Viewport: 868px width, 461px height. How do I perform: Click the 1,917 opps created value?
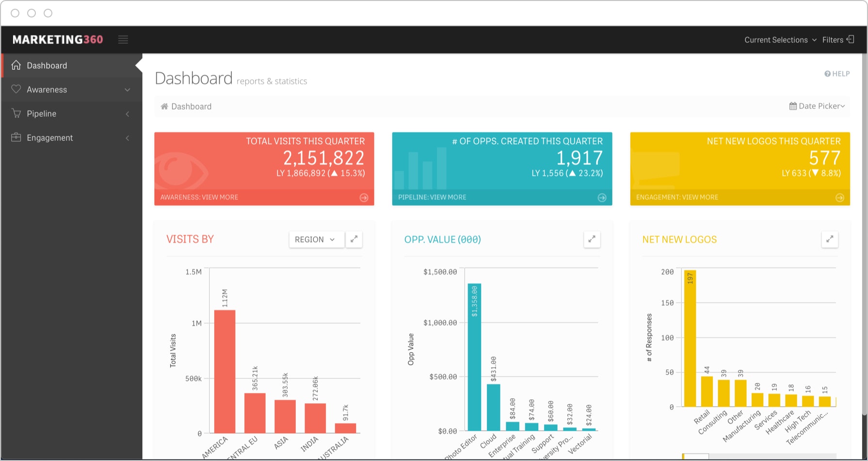point(579,158)
